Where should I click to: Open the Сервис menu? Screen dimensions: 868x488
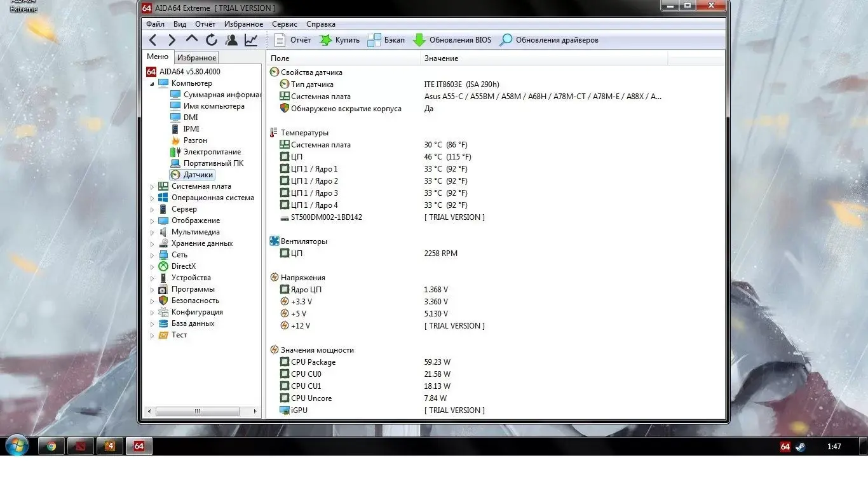tap(285, 24)
